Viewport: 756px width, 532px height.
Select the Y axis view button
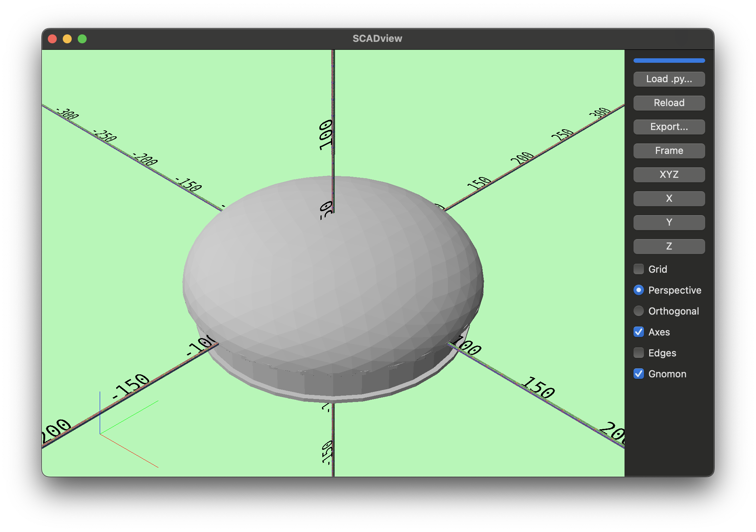coord(669,222)
